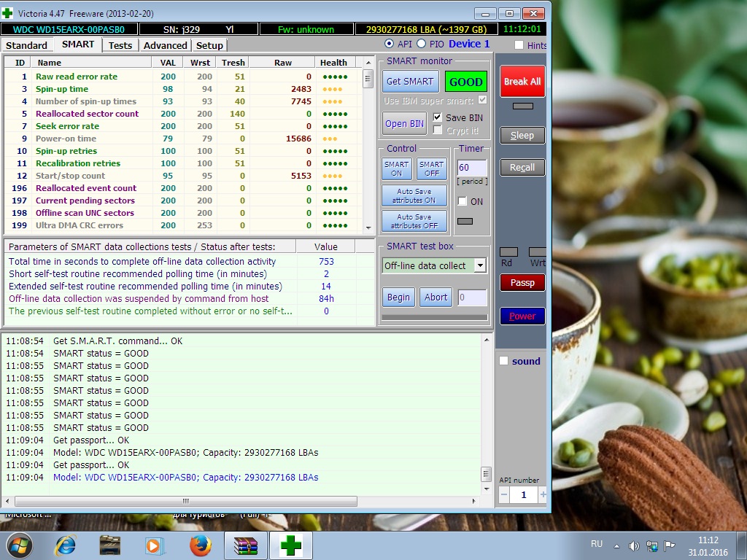Click SMART table scroll-down arrow

368,227
